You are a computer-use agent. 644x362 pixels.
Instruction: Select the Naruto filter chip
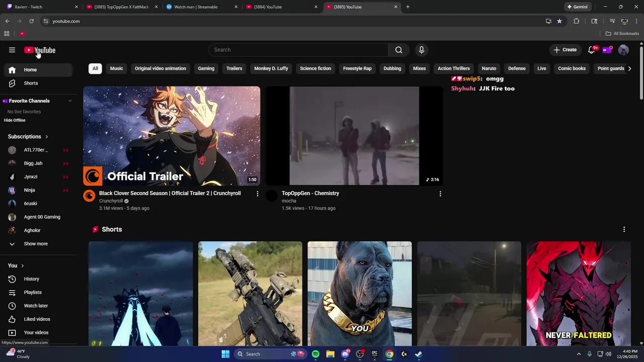coord(489,68)
